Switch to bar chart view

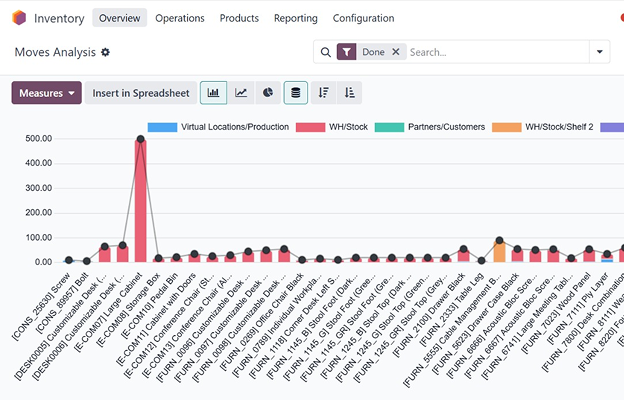point(213,93)
